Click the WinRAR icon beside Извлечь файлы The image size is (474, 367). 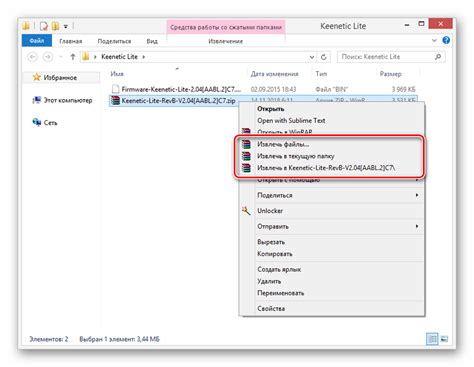point(246,144)
